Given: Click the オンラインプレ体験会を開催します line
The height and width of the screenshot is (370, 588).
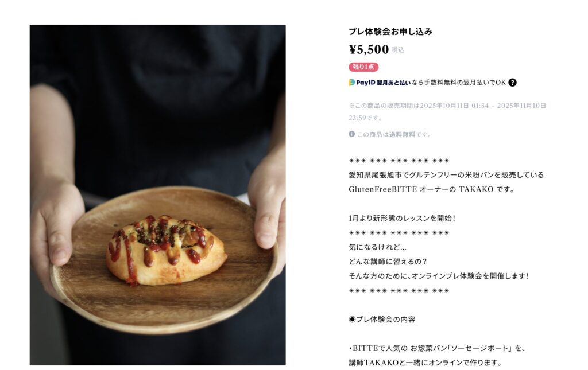Looking at the screenshot, I should pos(439,276).
